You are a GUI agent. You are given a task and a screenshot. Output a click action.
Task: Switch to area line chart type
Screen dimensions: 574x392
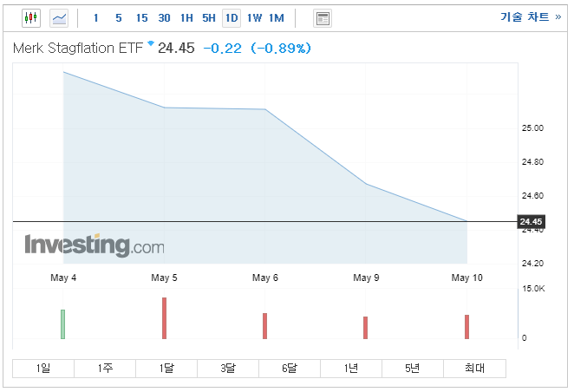click(59, 18)
